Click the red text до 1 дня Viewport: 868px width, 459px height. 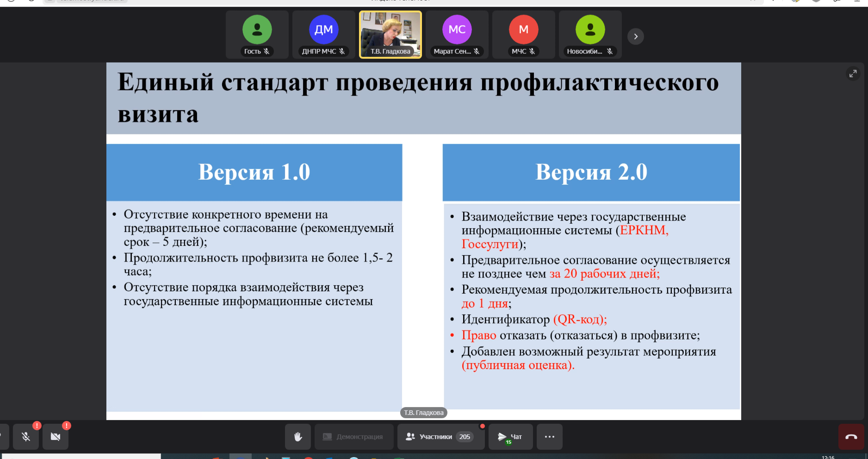[484, 304]
